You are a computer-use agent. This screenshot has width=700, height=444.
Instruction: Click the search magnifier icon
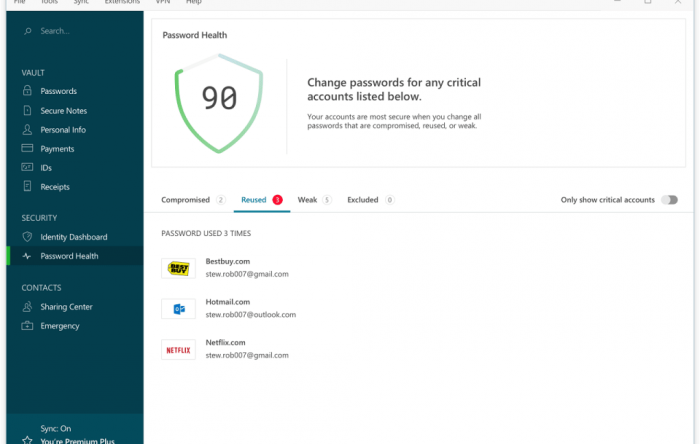click(x=28, y=31)
